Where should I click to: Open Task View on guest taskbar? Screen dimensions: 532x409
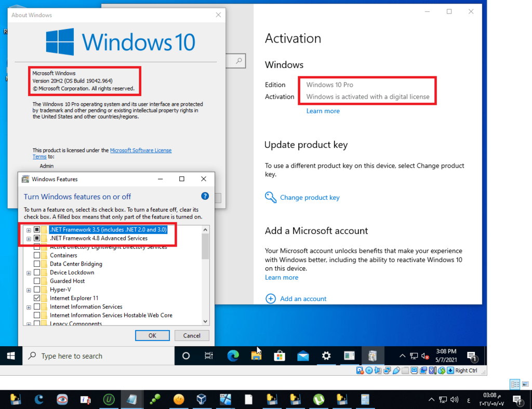[209, 356]
